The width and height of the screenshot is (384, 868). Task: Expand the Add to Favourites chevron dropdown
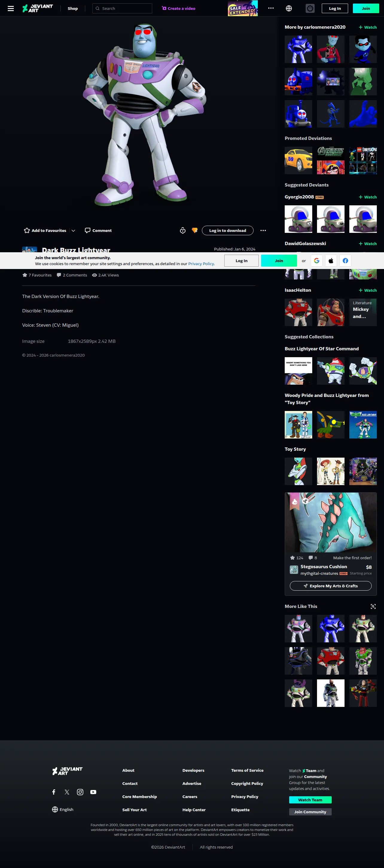(x=73, y=230)
